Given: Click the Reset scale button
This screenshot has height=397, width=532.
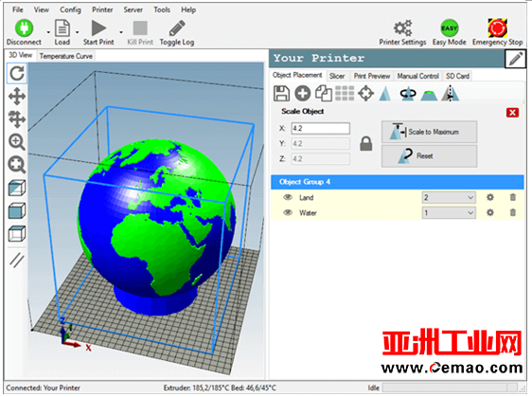Looking at the screenshot, I should coord(429,156).
